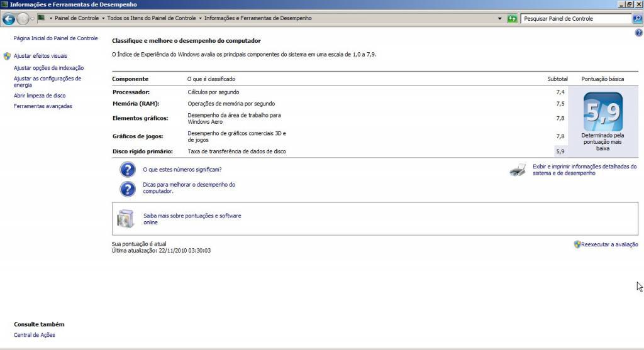Image resolution: width=644 pixels, height=350 pixels.
Task: Click the shield icon beside Ajustar efeitos visuais
Action: pyautogui.click(x=7, y=56)
